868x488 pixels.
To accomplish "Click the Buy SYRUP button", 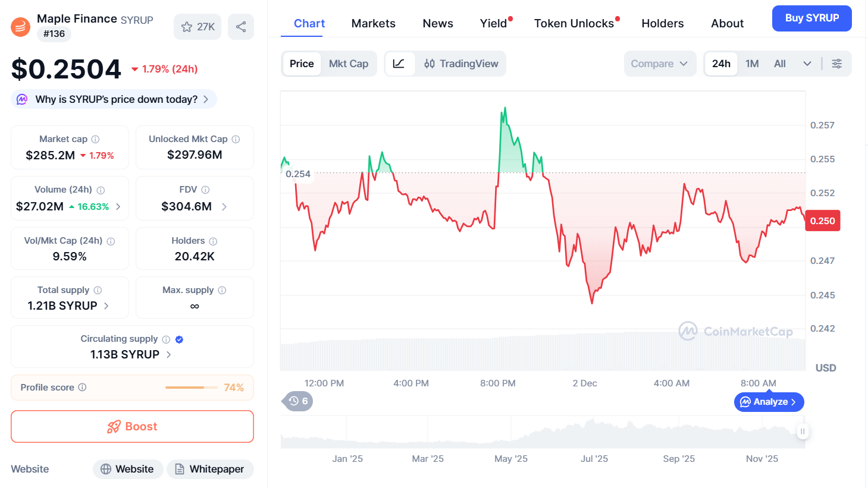I will pyautogui.click(x=811, y=18).
